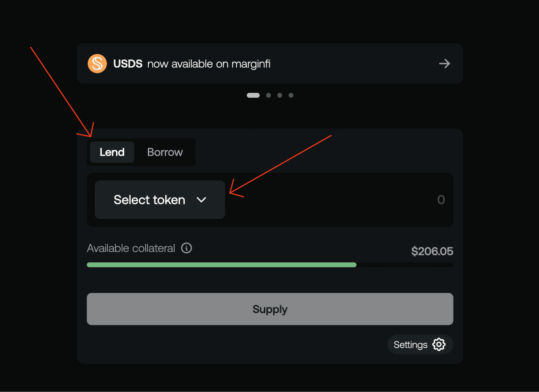Click the Settings label

pos(410,344)
